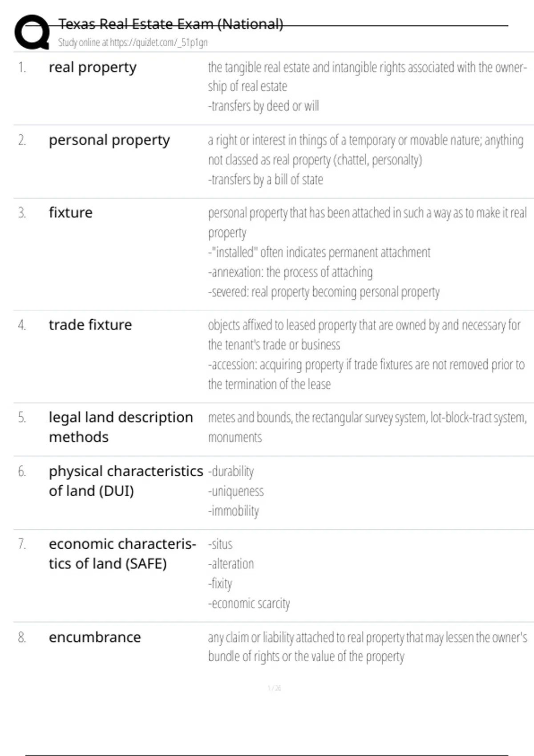Click the page number at the bottom

coord(274,688)
